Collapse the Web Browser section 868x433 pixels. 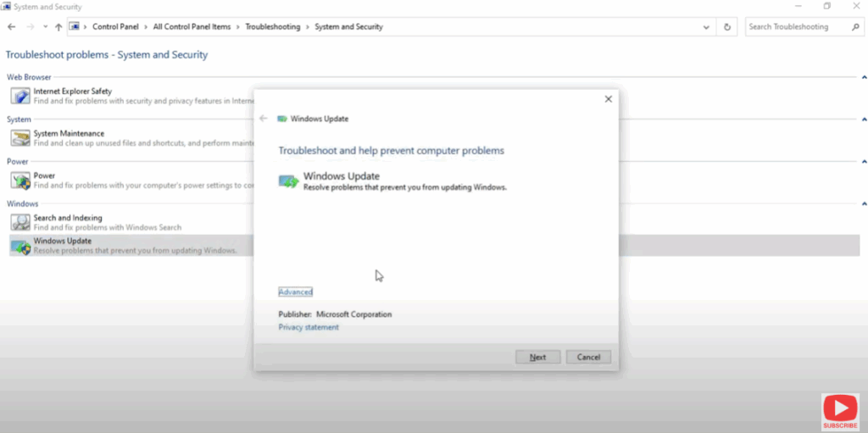coord(864,77)
